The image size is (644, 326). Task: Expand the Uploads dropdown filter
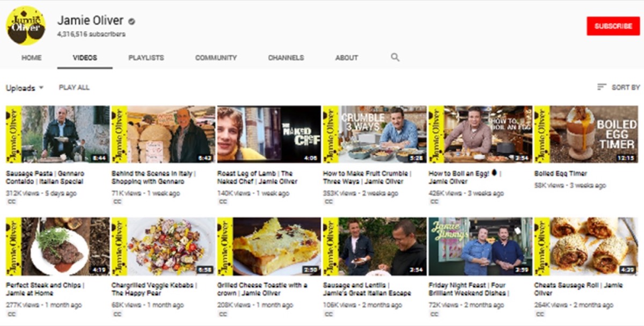(25, 88)
